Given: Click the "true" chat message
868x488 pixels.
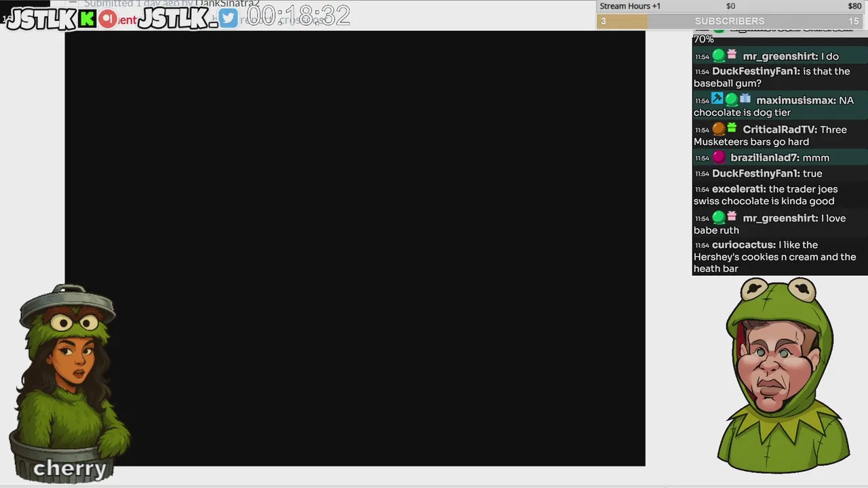Looking at the screenshot, I should click(812, 174).
